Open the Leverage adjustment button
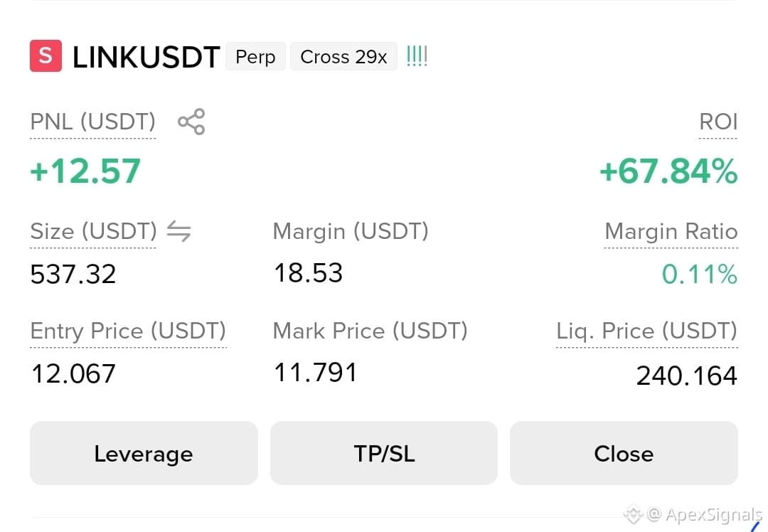Image resolution: width=768 pixels, height=532 pixels. coord(144,453)
